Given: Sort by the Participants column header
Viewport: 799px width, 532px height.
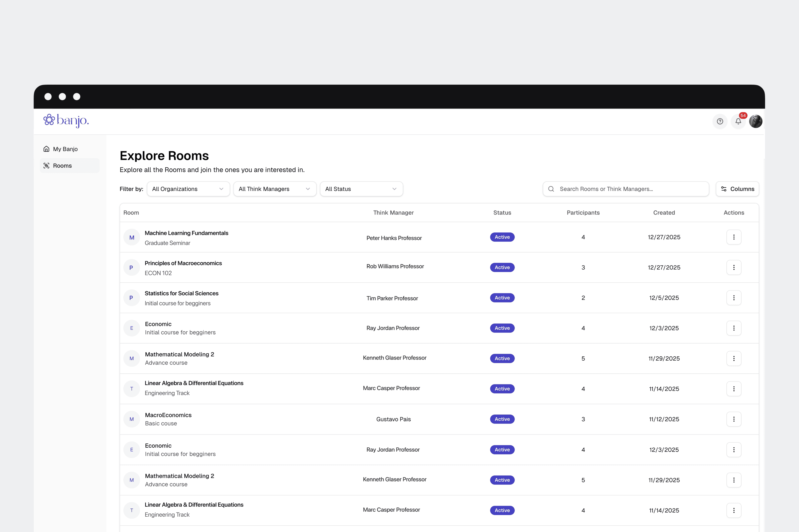Looking at the screenshot, I should (x=583, y=213).
